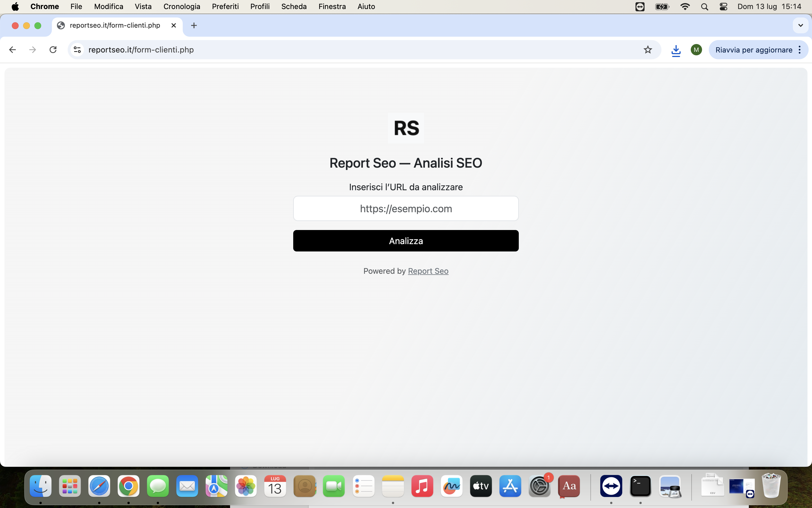
Task: Click the browser back arrow
Action: pyautogui.click(x=12, y=50)
